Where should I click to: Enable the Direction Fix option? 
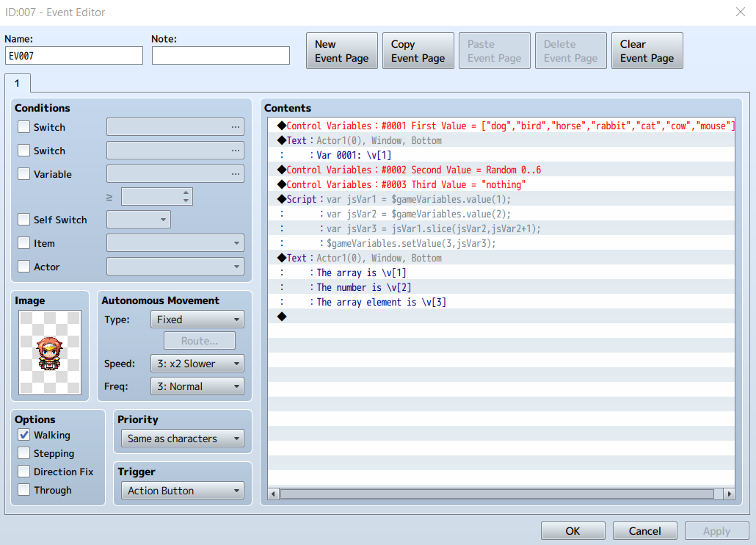pyautogui.click(x=23, y=472)
